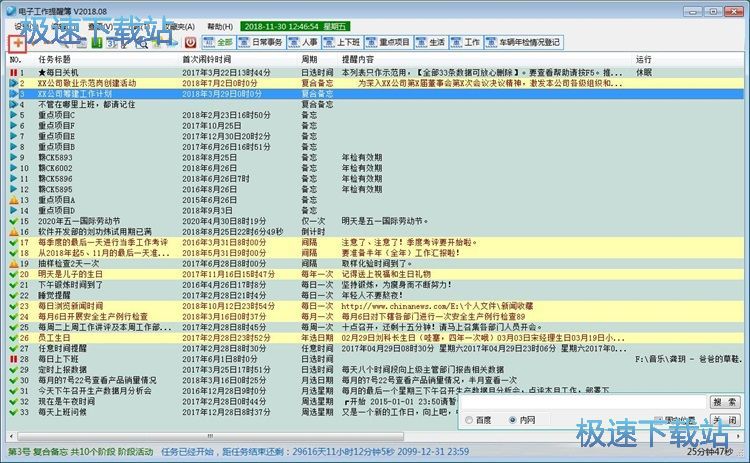Click the horizontal scrollbar right arrow
This screenshot has width=750, height=463.
(739, 436)
